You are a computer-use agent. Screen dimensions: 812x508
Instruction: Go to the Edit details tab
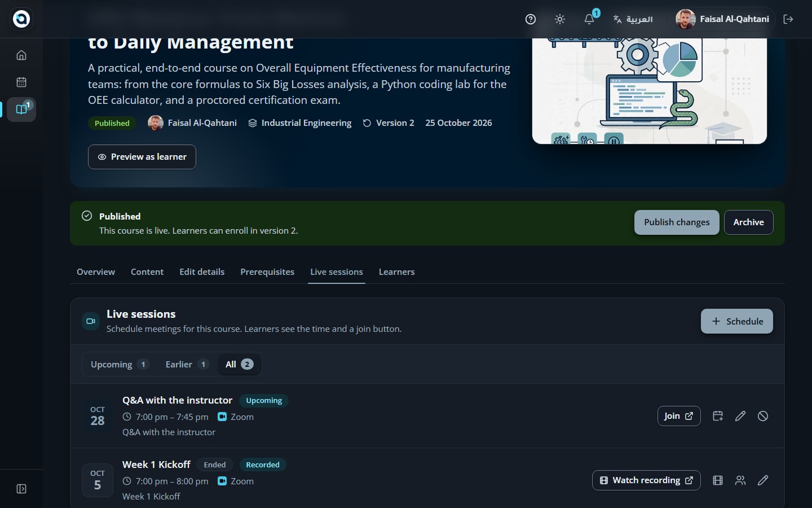point(202,272)
